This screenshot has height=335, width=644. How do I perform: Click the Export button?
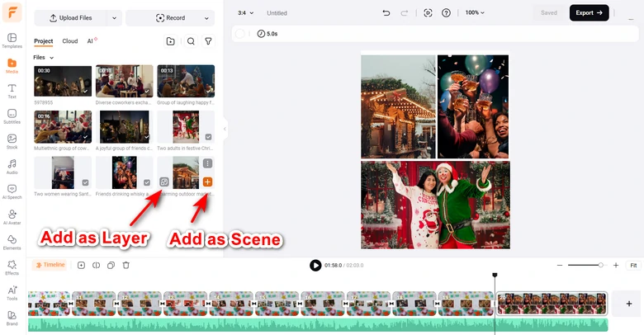(589, 12)
